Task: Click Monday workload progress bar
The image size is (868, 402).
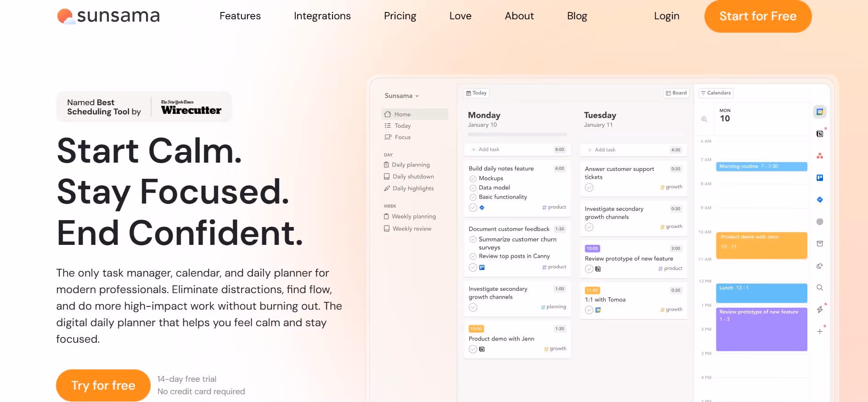Action: tap(517, 135)
